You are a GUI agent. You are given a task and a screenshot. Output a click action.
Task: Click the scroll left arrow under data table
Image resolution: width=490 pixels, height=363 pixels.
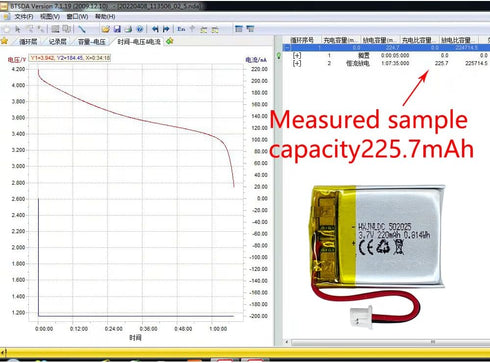(287, 342)
